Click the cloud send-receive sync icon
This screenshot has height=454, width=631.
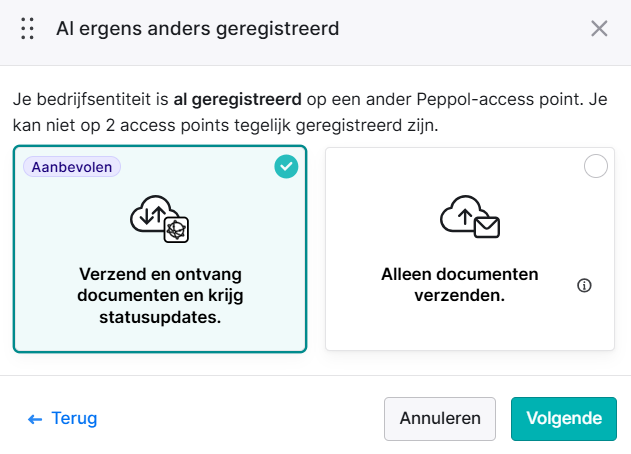tap(160, 219)
